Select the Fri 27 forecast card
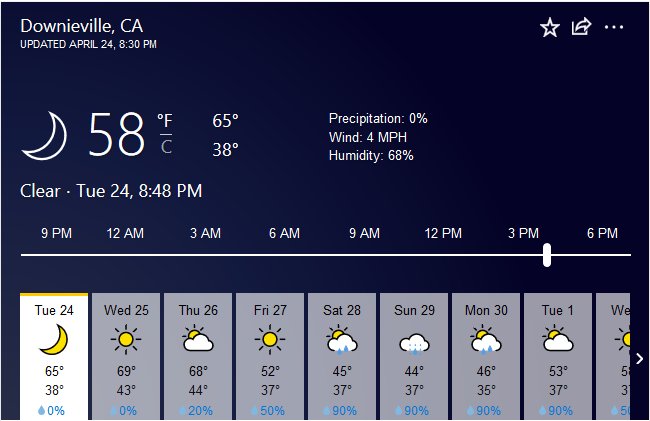Screen dimensions: 650x421 point(270,356)
